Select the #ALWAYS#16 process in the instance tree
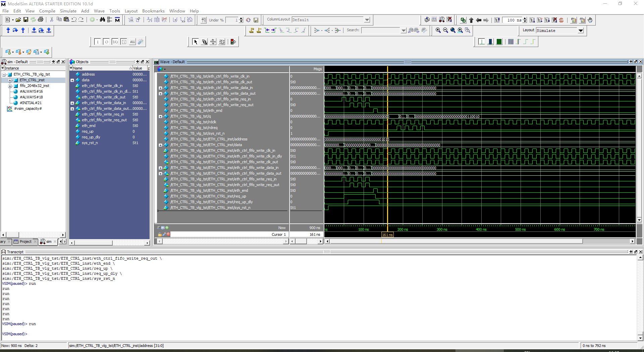 (x=31, y=91)
